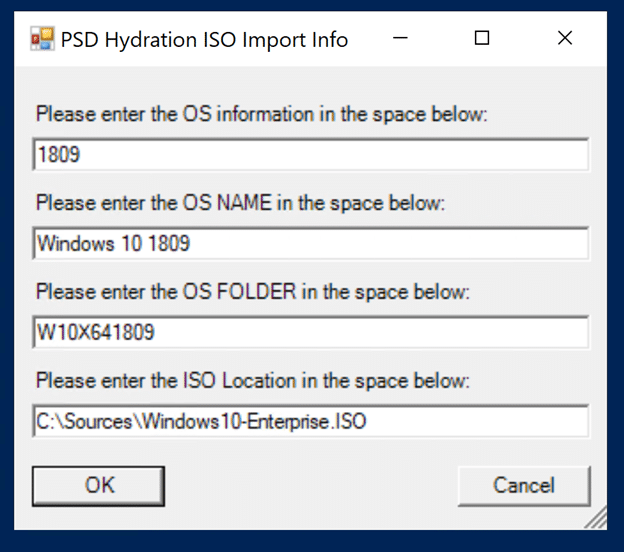Click the 'enter the OS information' label
The width and height of the screenshot is (624, 552).
[261, 114]
